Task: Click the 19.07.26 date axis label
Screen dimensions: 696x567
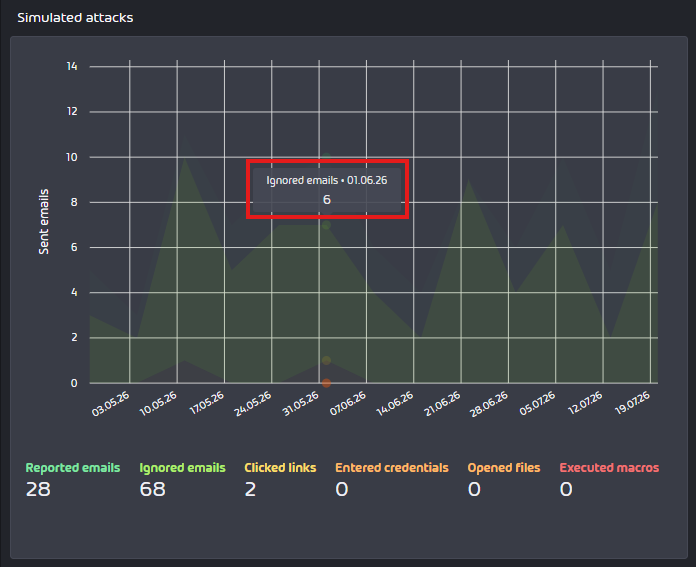Action: [632, 404]
